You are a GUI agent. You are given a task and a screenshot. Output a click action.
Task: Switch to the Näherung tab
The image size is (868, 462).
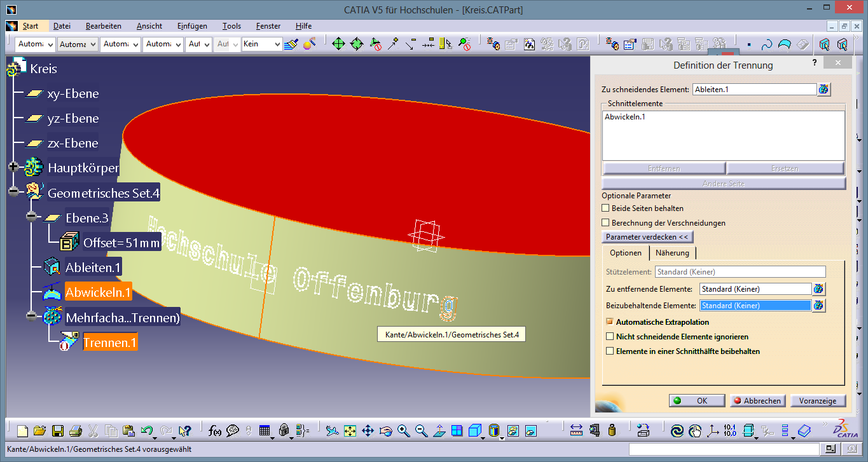tap(673, 253)
